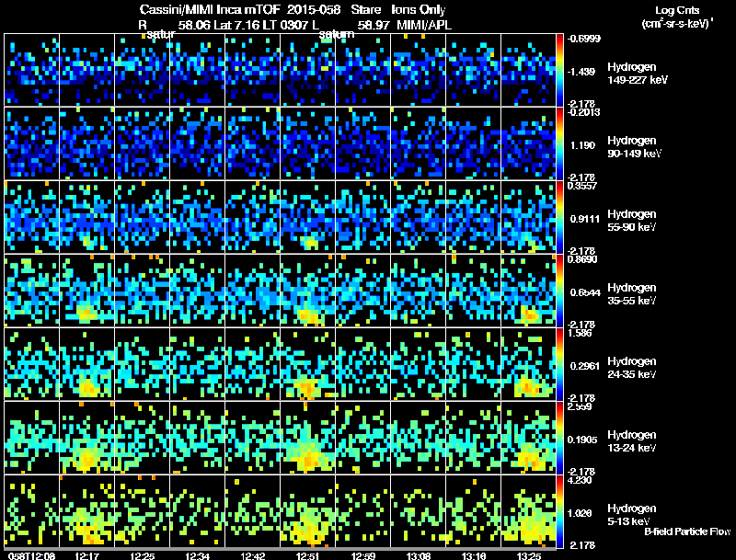Select the 'Lat 7.16' value in the header

pos(237,25)
